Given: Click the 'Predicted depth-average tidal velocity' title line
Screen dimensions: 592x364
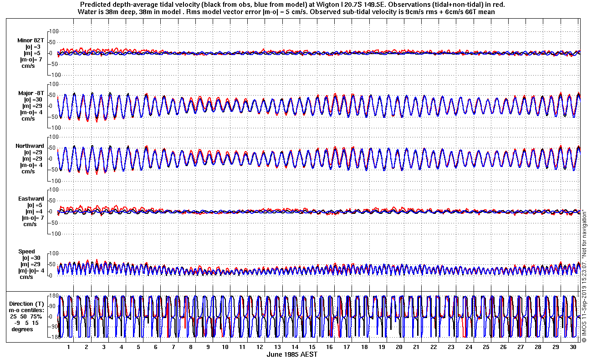Looking at the screenshot, I should (291, 4).
